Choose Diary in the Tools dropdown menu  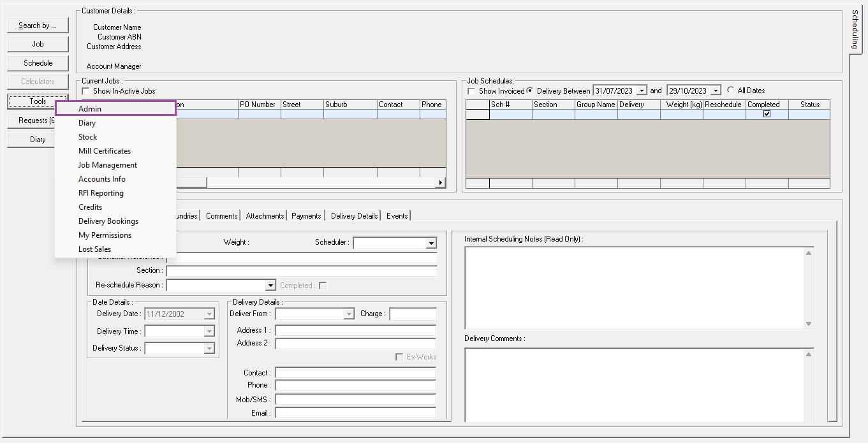pyautogui.click(x=115, y=123)
